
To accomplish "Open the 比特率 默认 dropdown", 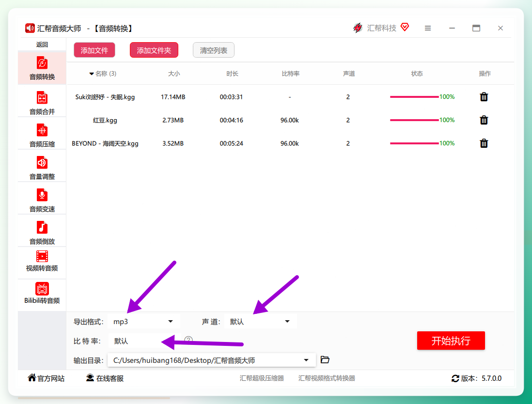I will pyautogui.click(x=144, y=341).
